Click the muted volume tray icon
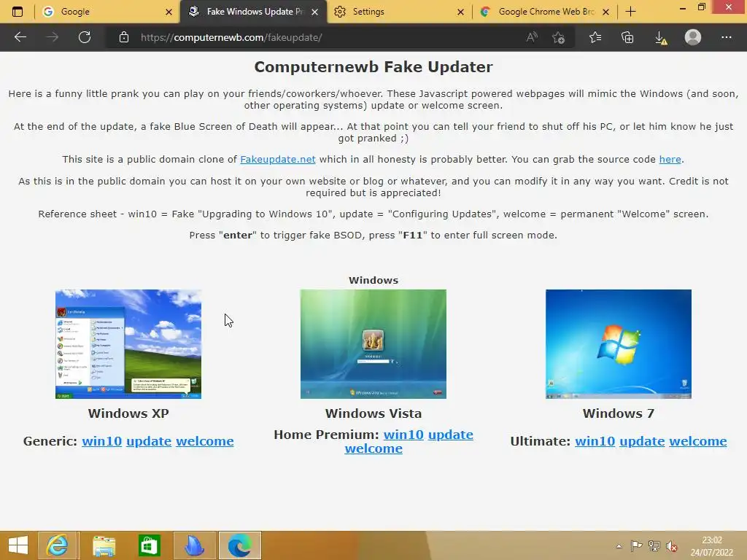Image resolution: width=747 pixels, height=560 pixels. [x=672, y=546]
